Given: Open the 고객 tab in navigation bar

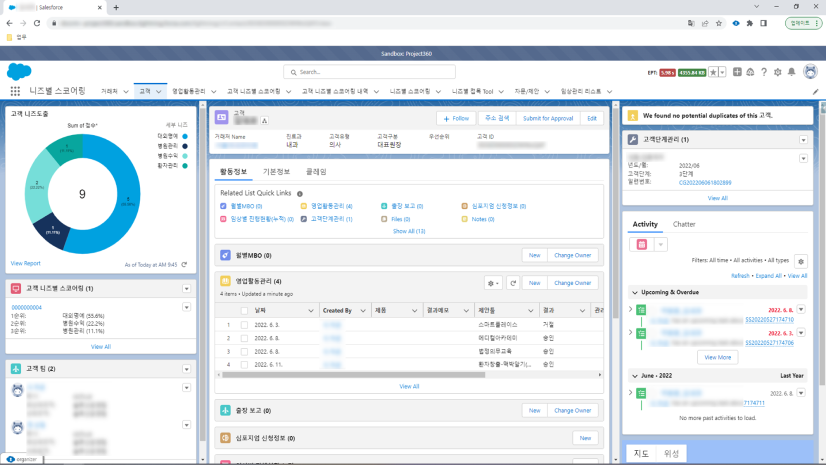Looking at the screenshot, I should click(x=145, y=92).
